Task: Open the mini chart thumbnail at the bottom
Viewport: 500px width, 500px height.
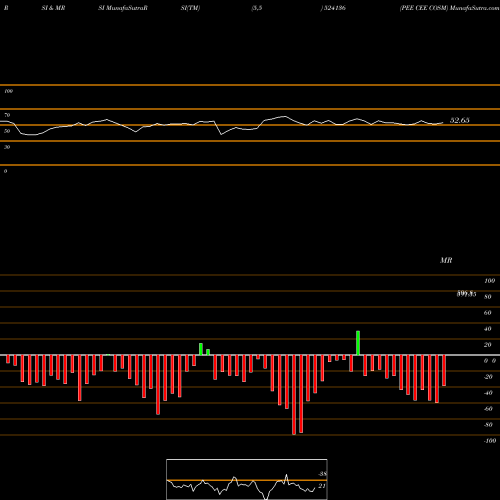Action: pos(247,479)
